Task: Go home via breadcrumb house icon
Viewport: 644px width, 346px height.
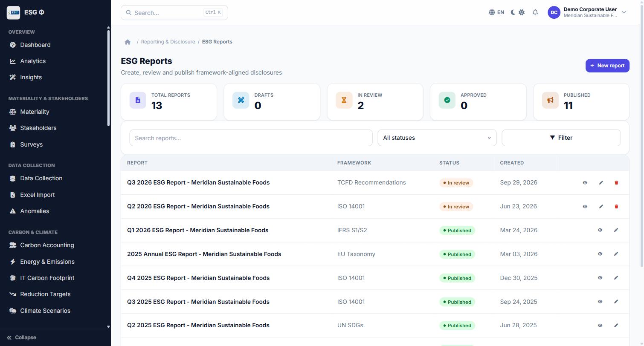Action: coord(128,42)
